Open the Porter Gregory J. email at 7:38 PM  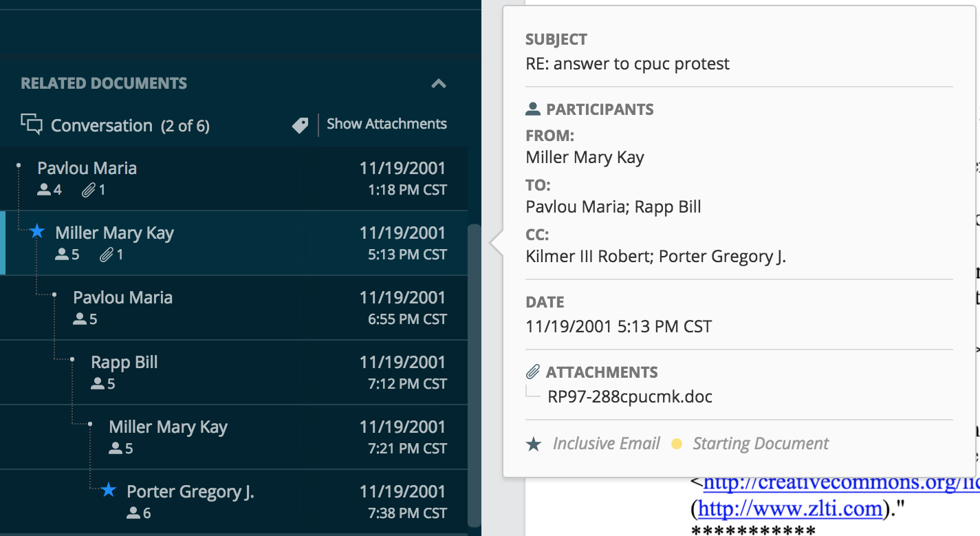pyautogui.click(x=234, y=501)
